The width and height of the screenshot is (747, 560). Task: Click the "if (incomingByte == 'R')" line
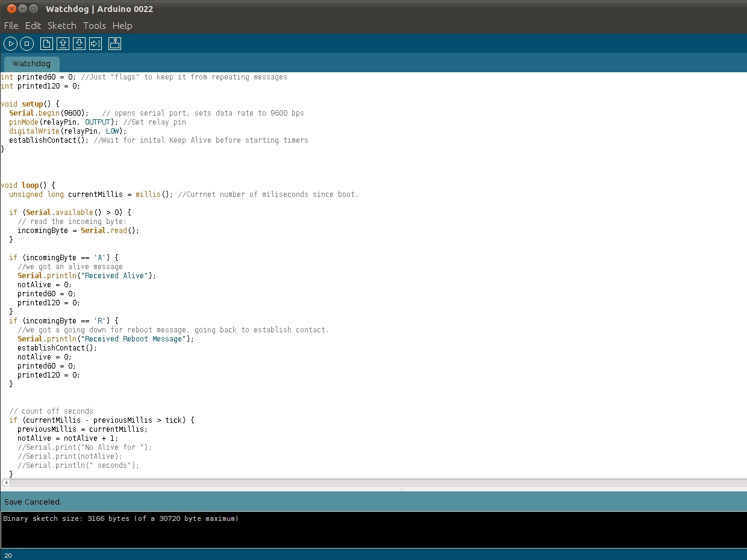pyautogui.click(x=64, y=321)
